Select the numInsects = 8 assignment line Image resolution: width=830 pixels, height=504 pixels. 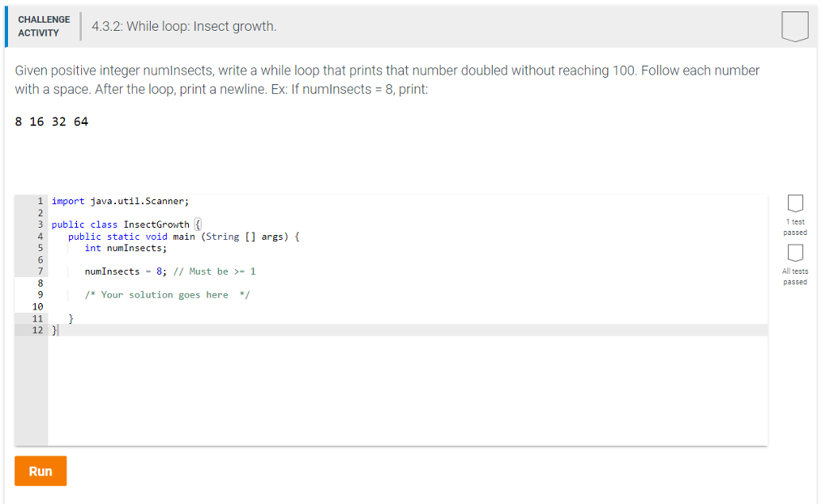(126, 271)
